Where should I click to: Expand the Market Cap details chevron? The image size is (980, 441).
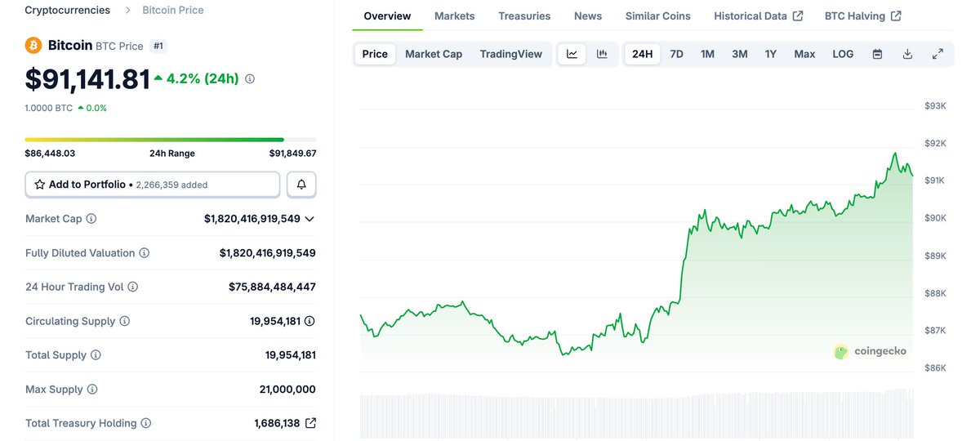click(310, 219)
